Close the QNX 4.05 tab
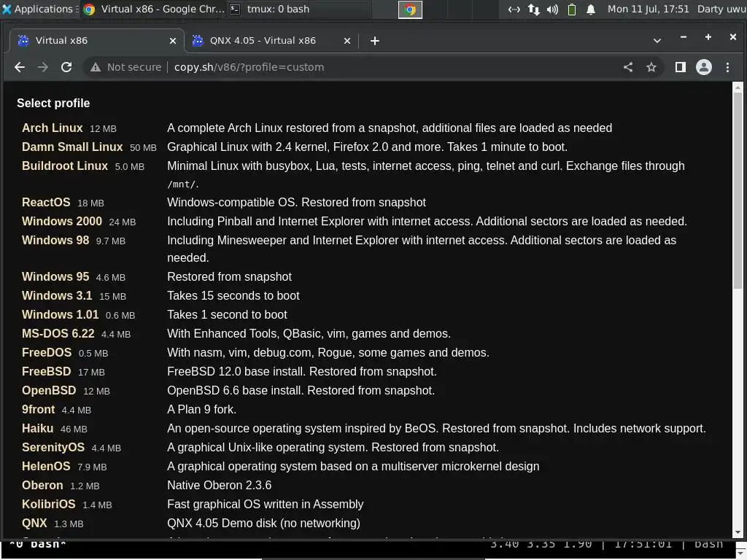747x560 pixels. pyautogui.click(x=347, y=41)
